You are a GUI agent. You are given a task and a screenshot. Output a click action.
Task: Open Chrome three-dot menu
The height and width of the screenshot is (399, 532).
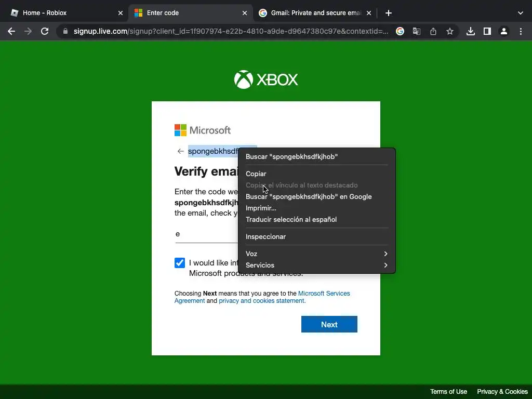click(521, 32)
